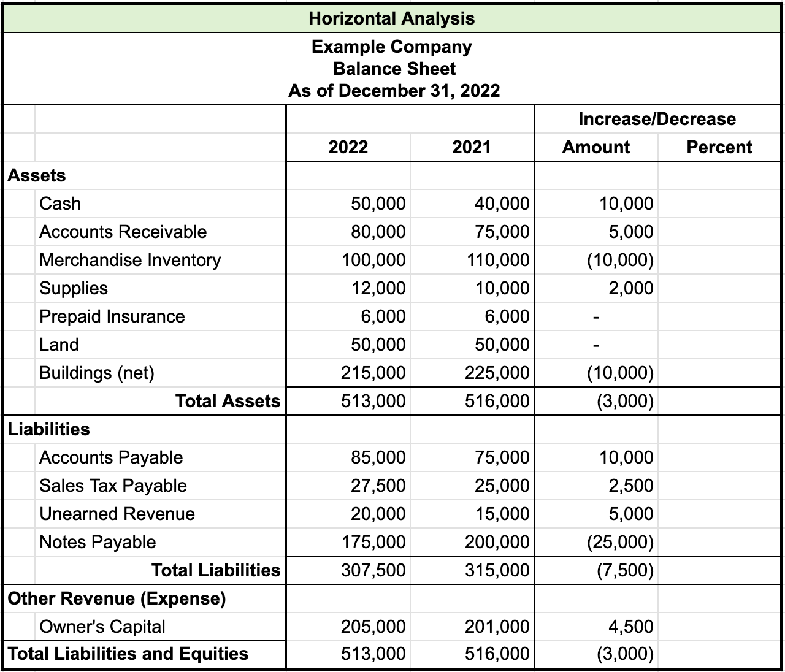Select Unearned Revenue 2022 value 20,000

coord(378,514)
